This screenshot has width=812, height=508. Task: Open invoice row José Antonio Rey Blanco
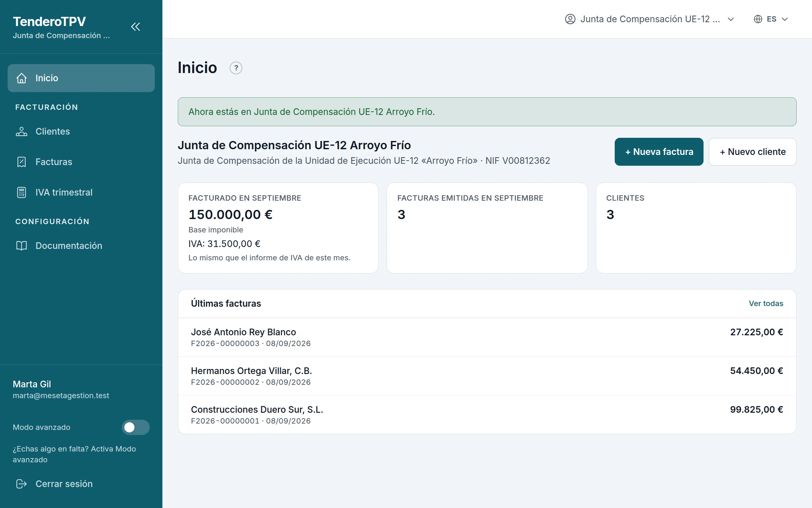pyautogui.click(x=487, y=337)
